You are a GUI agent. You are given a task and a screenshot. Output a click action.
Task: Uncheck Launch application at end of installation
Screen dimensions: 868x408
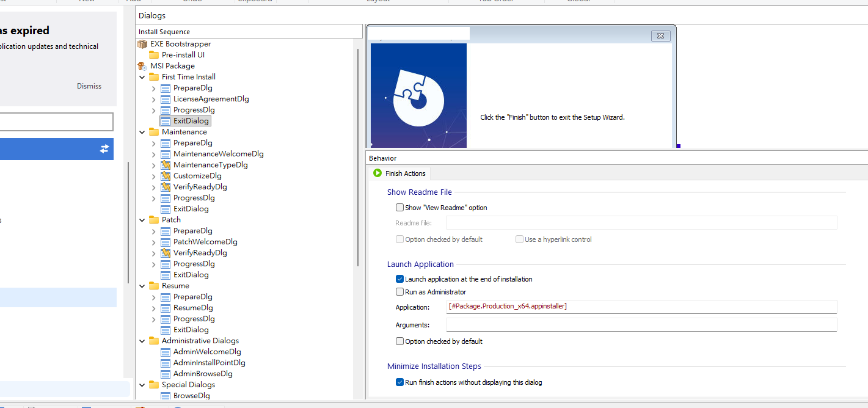tap(399, 279)
